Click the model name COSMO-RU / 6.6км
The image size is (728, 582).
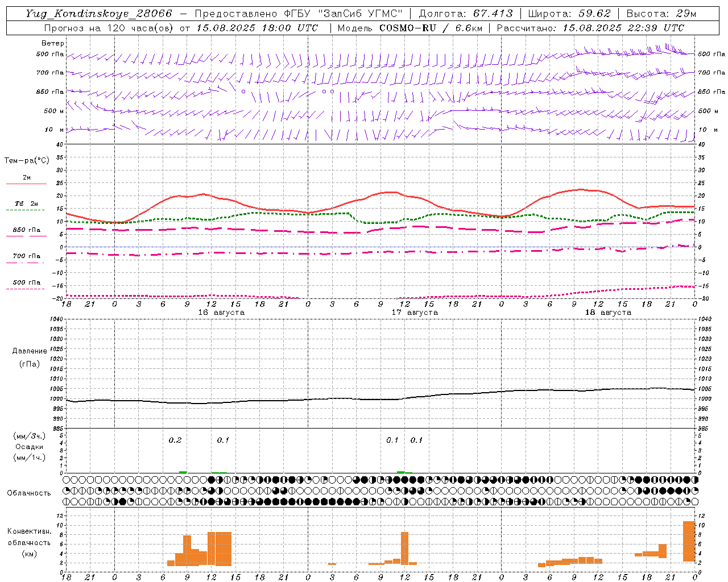[x=431, y=28]
